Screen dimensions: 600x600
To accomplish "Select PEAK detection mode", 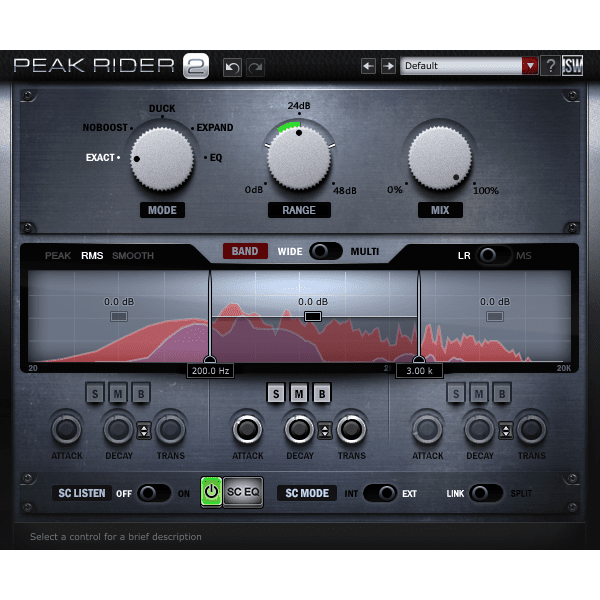I will 58,256.
